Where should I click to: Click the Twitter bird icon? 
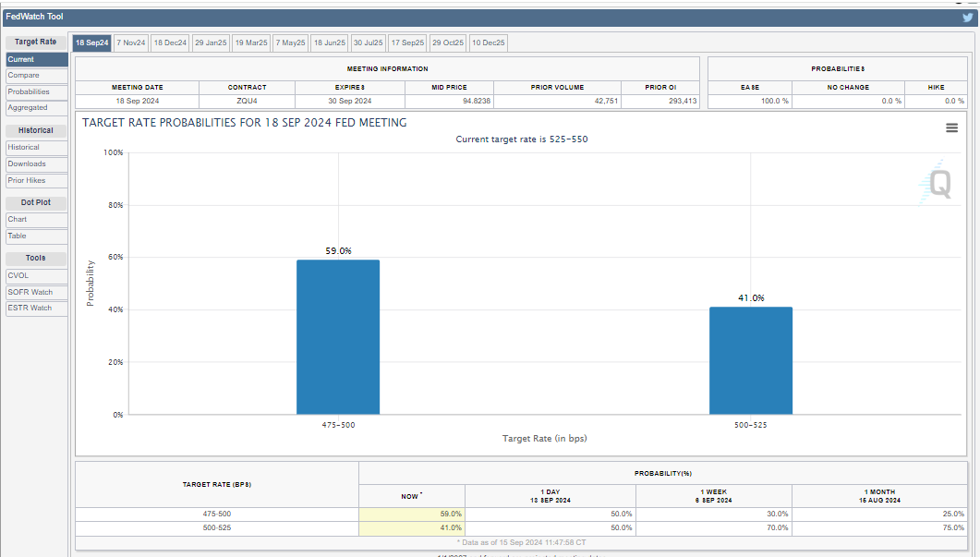[x=967, y=17]
